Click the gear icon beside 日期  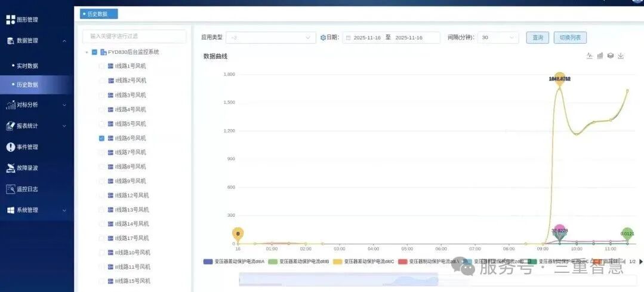323,38
